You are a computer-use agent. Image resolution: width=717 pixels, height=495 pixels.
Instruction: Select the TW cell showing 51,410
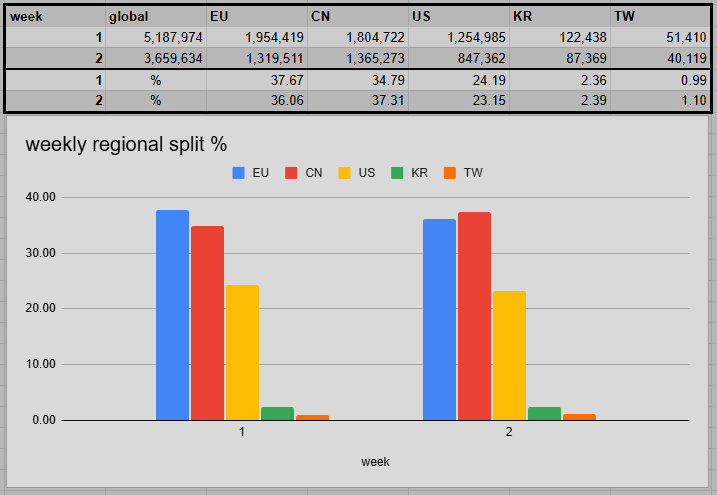(661, 37)
